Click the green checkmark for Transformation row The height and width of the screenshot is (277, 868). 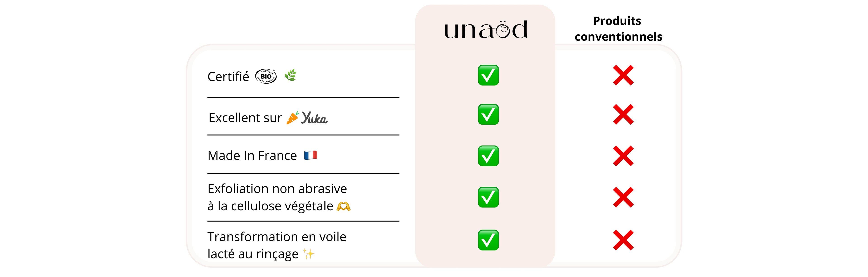pos(488,240)
